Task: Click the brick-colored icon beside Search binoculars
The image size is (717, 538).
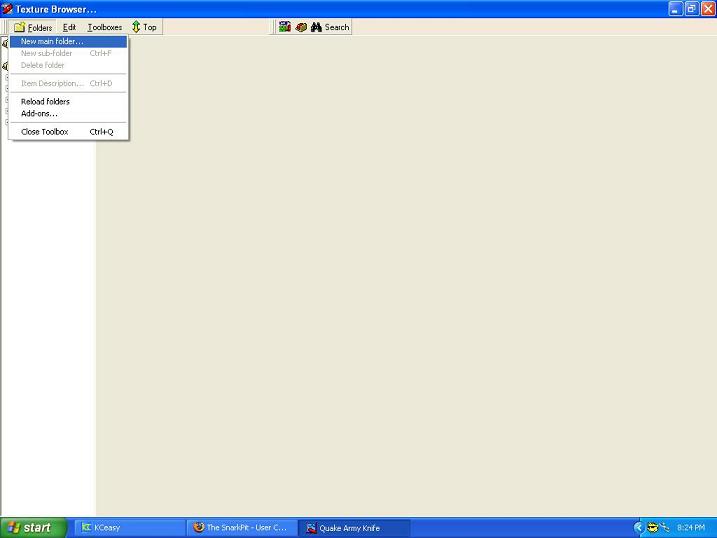Action: click(x=300, y=27)
